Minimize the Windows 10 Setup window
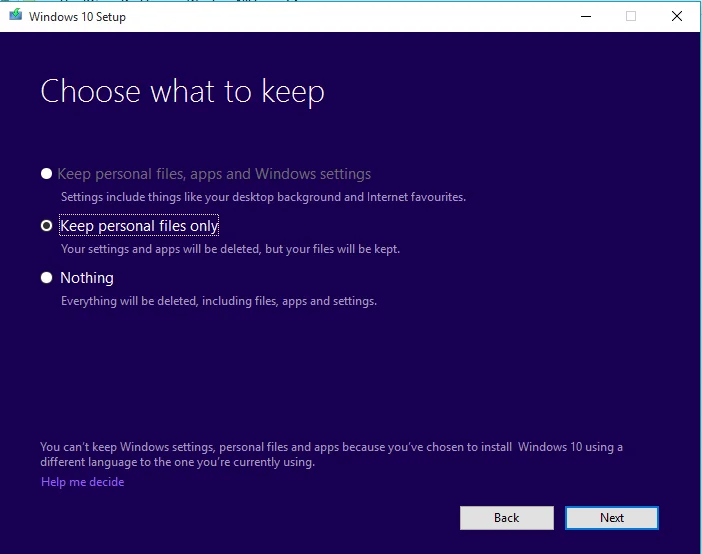This screenshot has width=702, height=554. tap(586, 17)
